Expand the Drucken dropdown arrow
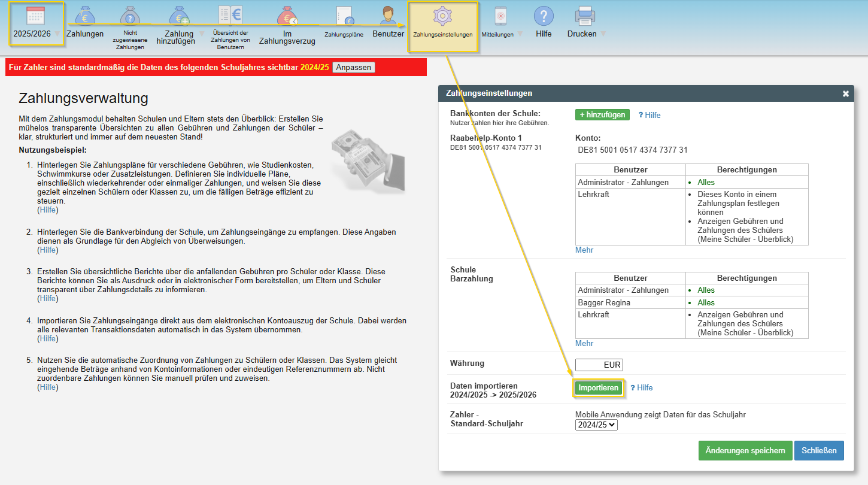 (x=602, y=34)
